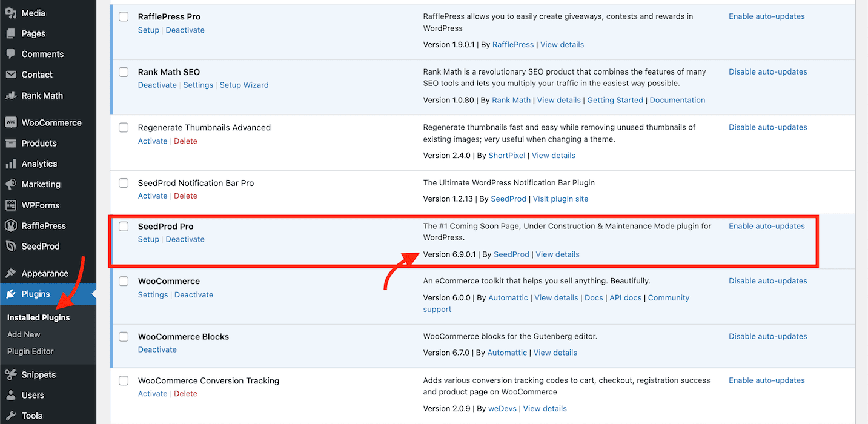Visit plugin site for Notification Bar Pro
Image resolution: width=868 pixels, height=424 pixels.
coord(561,199)
